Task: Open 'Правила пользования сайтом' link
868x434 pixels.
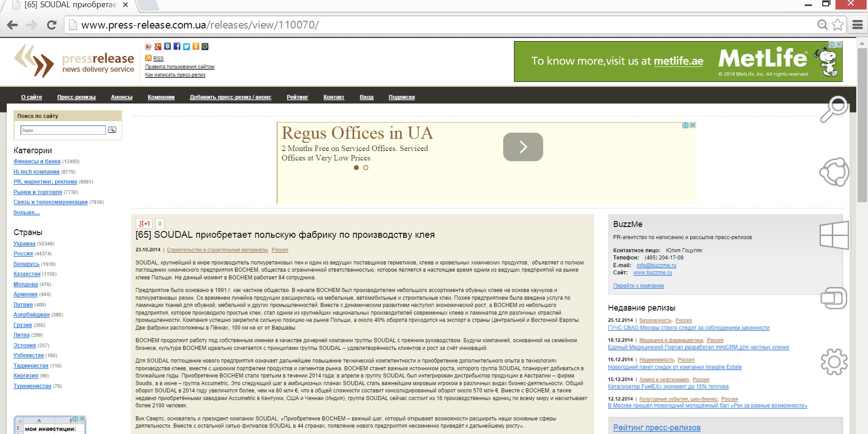Action: click(179, 66)
